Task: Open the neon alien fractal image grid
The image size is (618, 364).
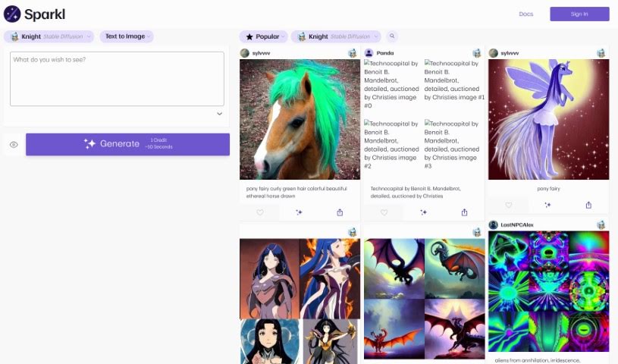Action: tap(549, 291)
